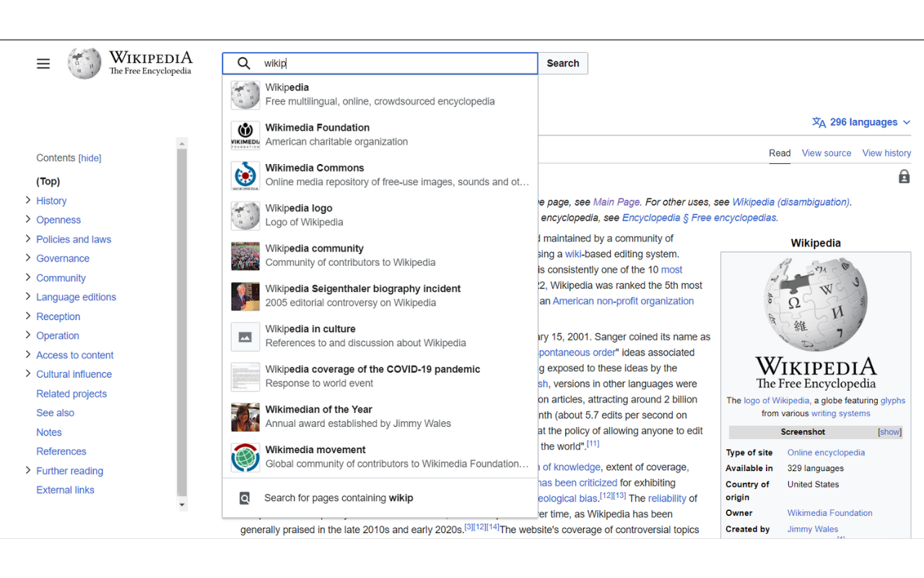Hide the Contents sidebar

(x=90, y=158)
